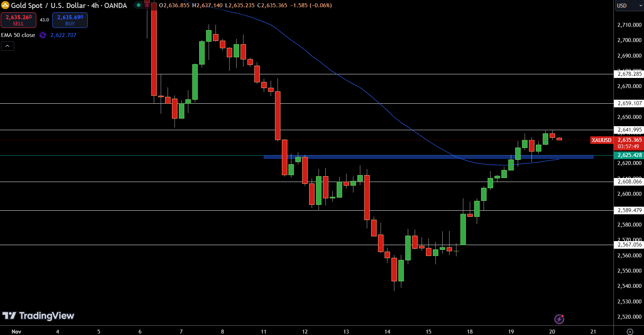Click the 2,520.000 price scale label
Viewport: 644px width, 335px height.
(629, 317)
